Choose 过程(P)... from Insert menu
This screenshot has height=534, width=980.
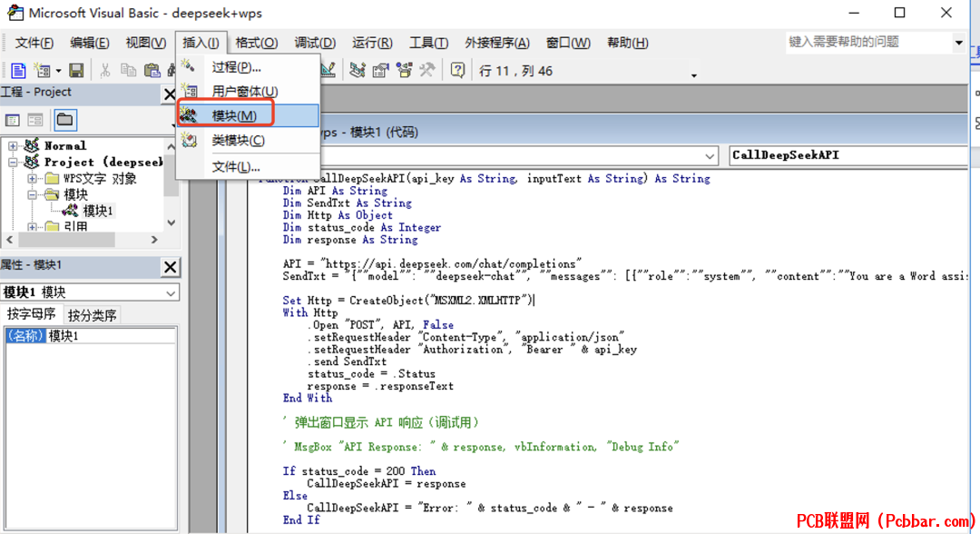tap(248, 67)
